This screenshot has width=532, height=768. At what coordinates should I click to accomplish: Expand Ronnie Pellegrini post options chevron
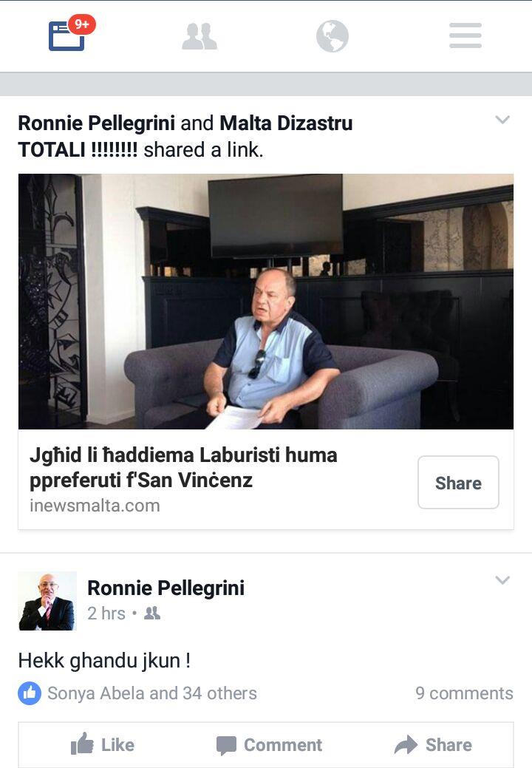click(502, 580)
